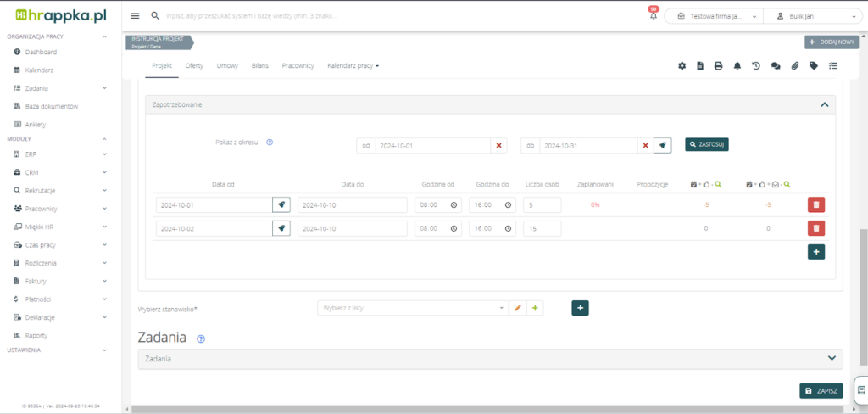Click the tag icon in project toolbar

[814, 66]
